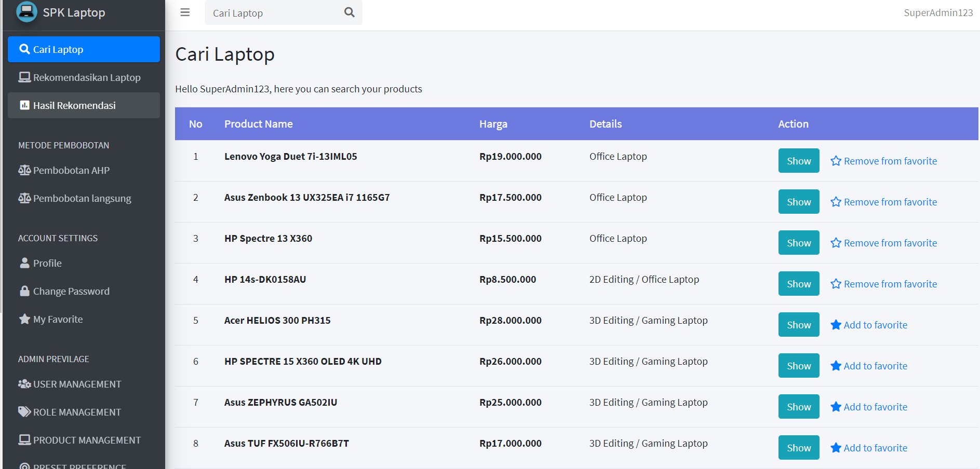This screenshot has height=469, width=980.
Task: Open the Rekomendasikan Laptop menu item
Action: (x=87, y=77)
